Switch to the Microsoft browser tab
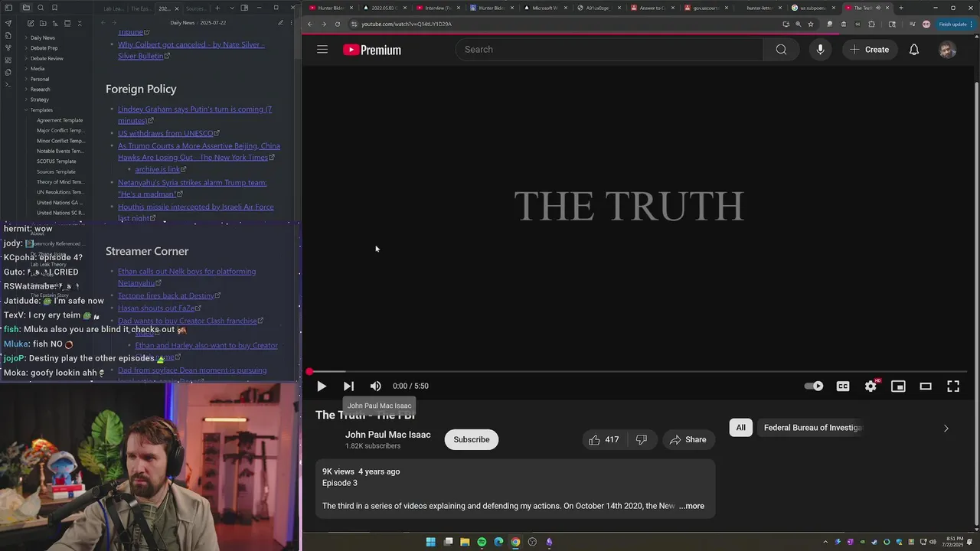The image size is (980, 551). (542, 8)
